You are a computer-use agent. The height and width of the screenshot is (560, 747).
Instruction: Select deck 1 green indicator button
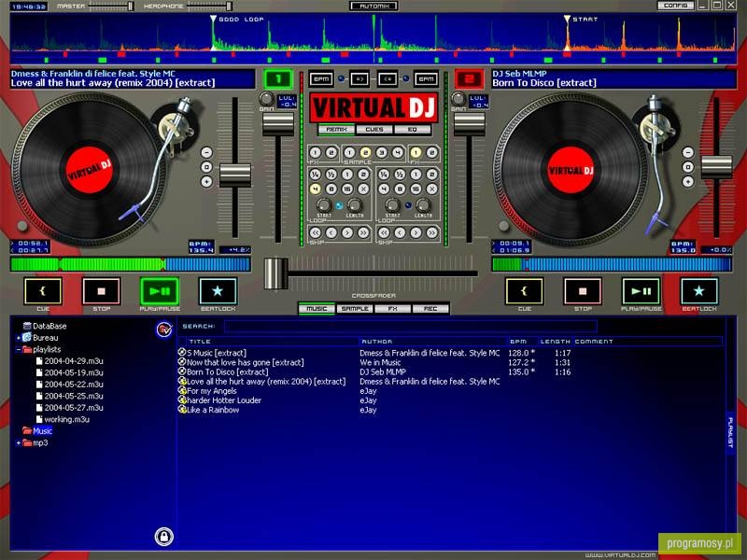pyautogui.click(x=277, y=79)
